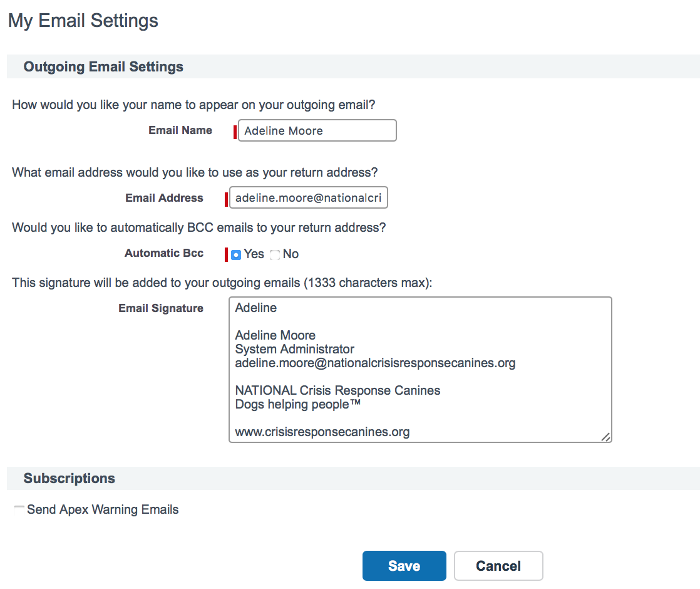Click the Outgoing Email Settings section header
Image resolution: width=700 pixels, height=589 pixels.
(x=103, y=67)
